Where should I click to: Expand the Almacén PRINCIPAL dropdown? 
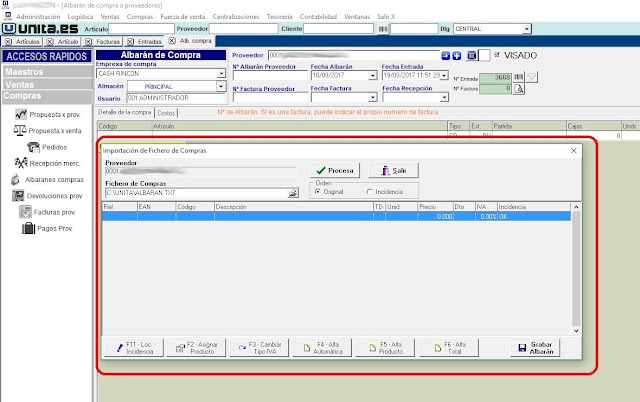tap(220, 87)
